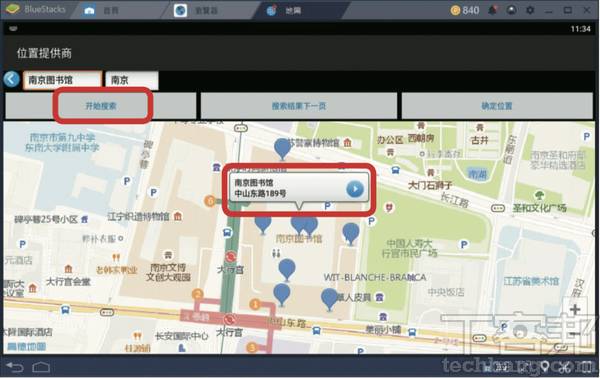Tap the Android home button in bottom bar
The height and width of the screenshot is (378, 600).
pos(41,368)
